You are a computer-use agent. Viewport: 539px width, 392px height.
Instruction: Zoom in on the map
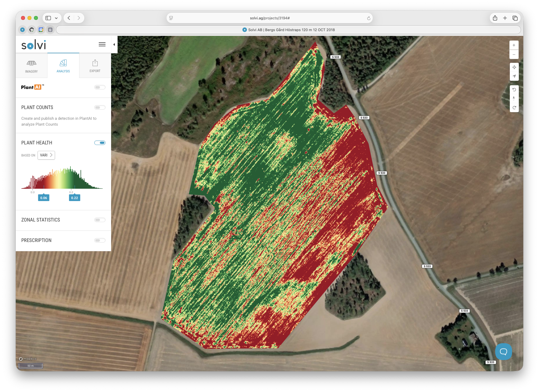pyautogui.click(x=514, y=45)
